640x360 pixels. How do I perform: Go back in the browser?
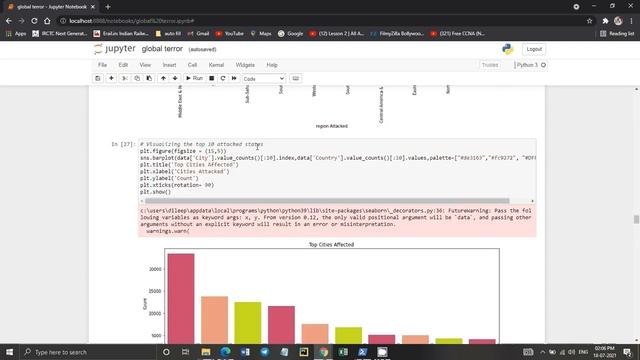point(9,21)
